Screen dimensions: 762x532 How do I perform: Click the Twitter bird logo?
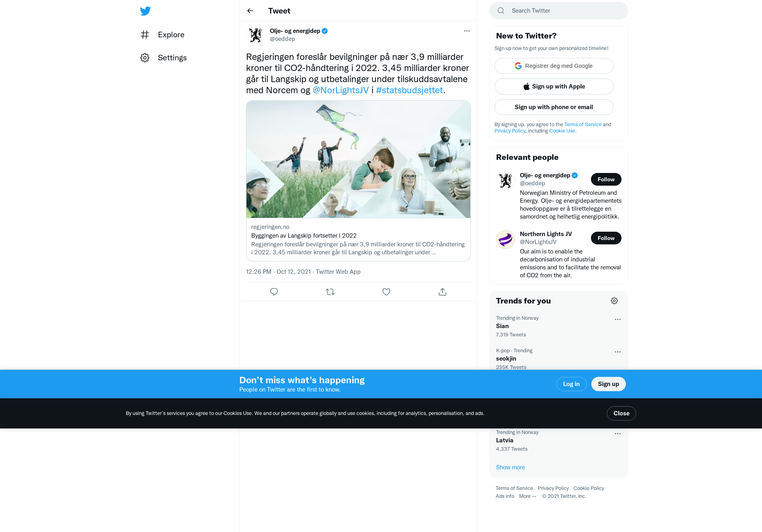(x=145, y=11)
